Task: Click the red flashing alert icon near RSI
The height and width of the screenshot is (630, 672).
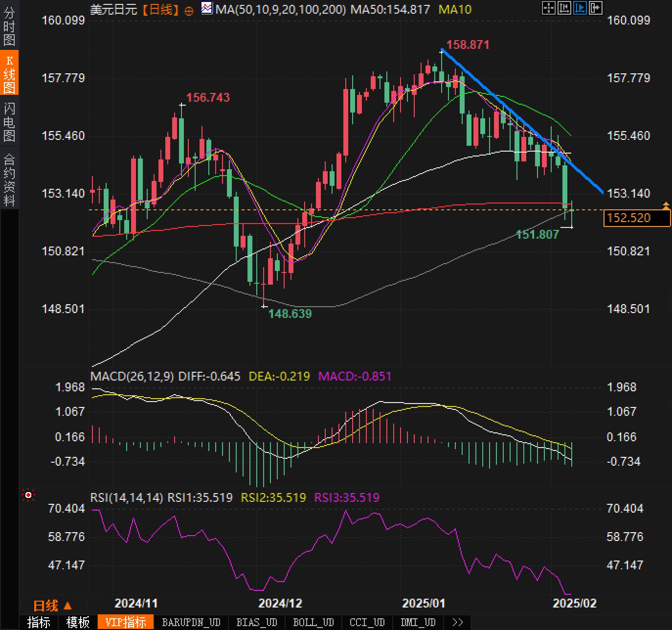Action: tap(28, 496)
